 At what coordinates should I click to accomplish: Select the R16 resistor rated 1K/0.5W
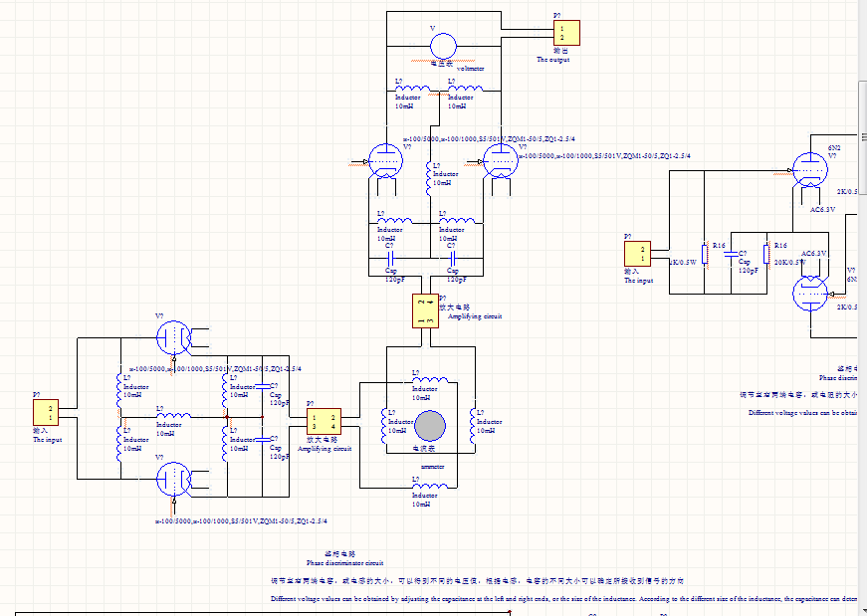click(x=705, y=255)
